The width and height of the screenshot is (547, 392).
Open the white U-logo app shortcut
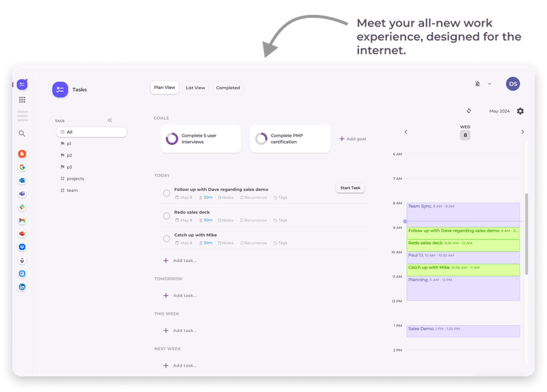[x=22, y=261]
